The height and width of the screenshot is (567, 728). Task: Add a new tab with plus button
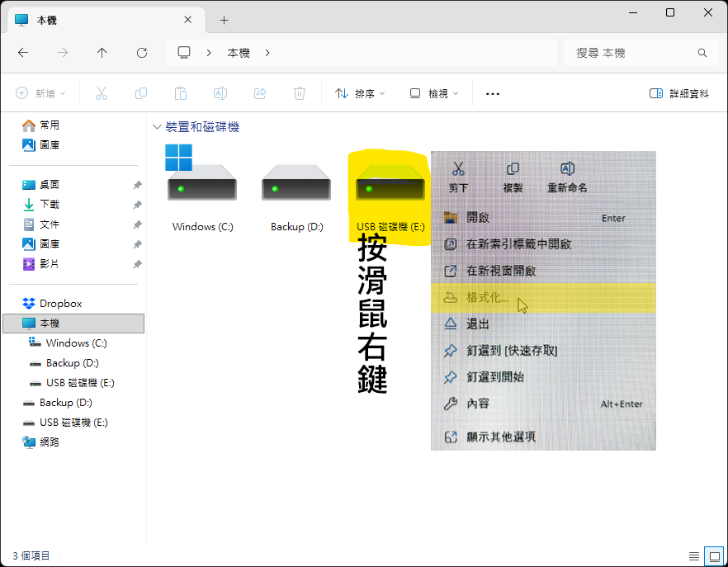point(224,20)
